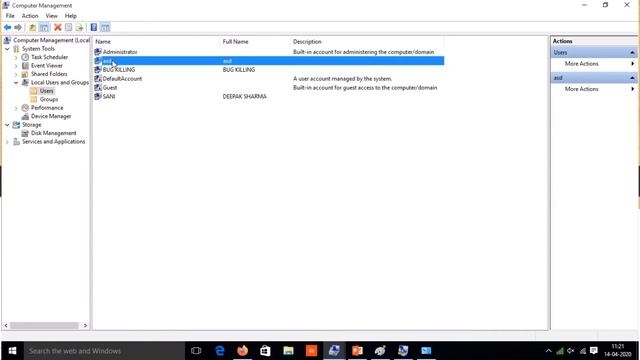Open More Actions under asd
640x360 pixels.
click(x=581, y=89)
